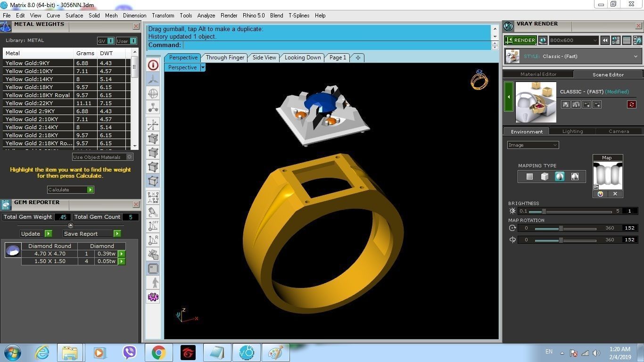The image size is (644, 362).
Task: Click the environment Map thumbnail
Action: [608, 175]
